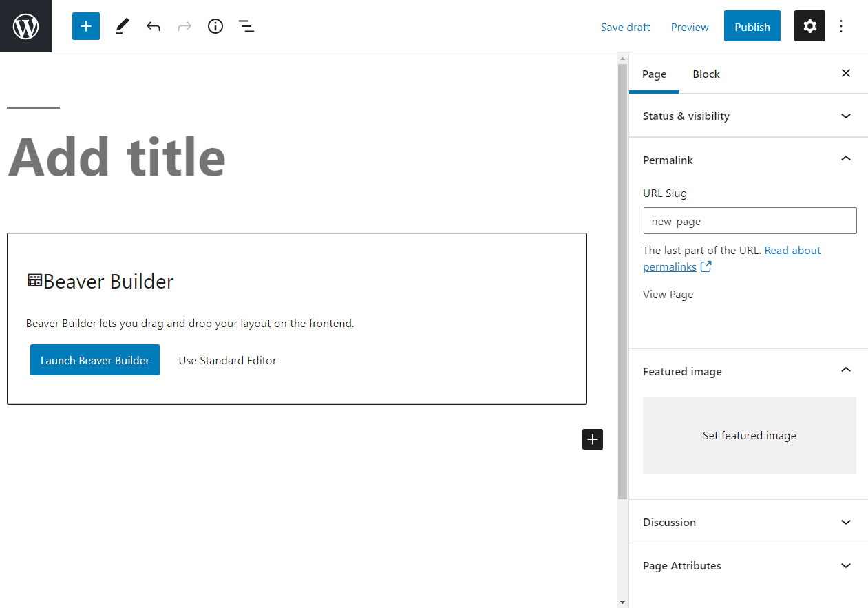Click the View Page link
The image size is (868, 608).
coord(668,294)
